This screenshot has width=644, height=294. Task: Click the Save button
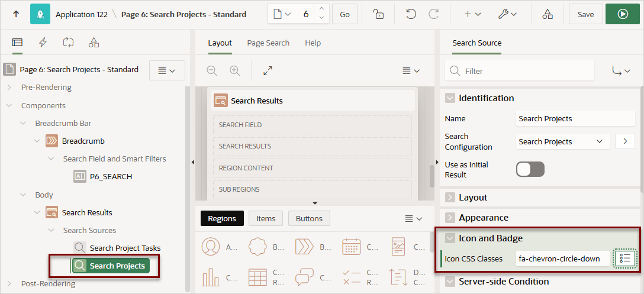point(585,14)
